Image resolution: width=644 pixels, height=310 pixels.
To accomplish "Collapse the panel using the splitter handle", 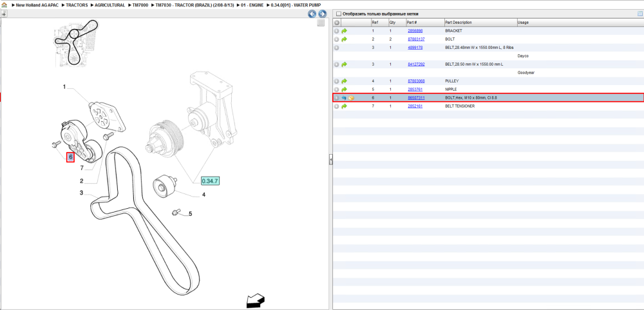I will (330, 160).
